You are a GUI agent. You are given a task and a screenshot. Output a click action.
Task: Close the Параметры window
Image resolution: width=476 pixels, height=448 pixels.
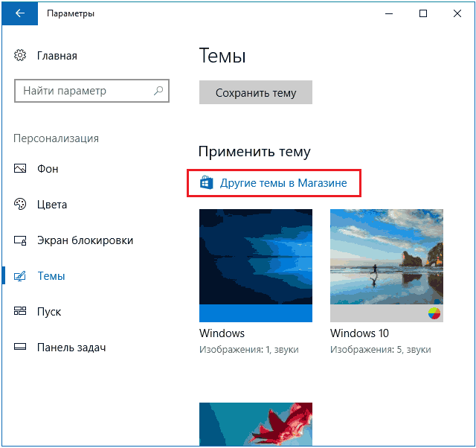(x=457, y=13)
